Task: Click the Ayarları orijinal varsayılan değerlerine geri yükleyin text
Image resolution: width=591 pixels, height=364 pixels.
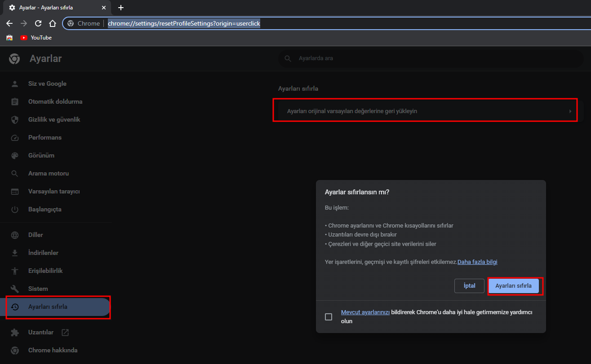Action: tap(352, 111)
